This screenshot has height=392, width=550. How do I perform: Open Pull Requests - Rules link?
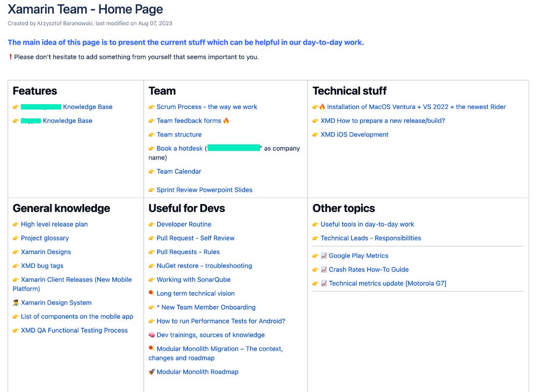[188, 252]
